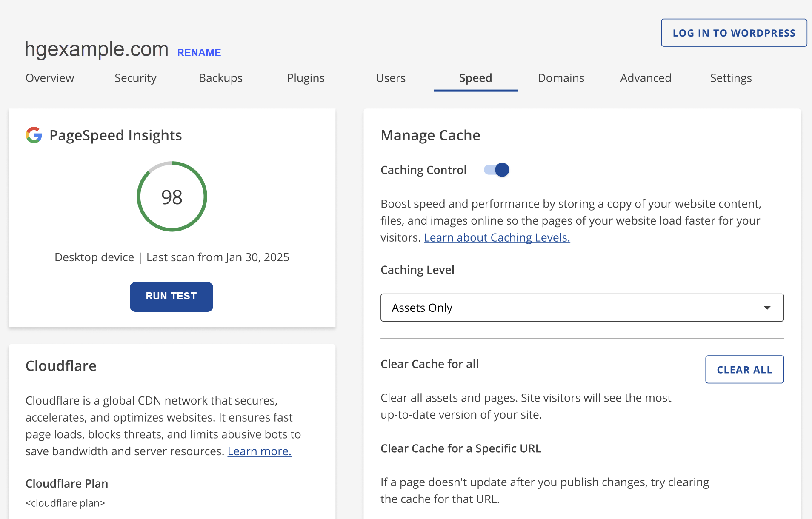812x519 pixels.
Task: Switch to the Security tab
Action: pyautogui.click(x=135, y=78)
